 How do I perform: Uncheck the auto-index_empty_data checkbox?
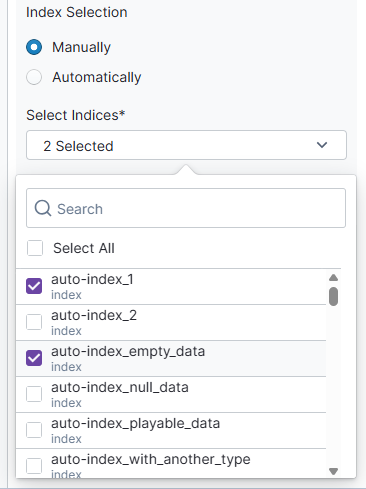pyautogui.click(x=34, y=358)
